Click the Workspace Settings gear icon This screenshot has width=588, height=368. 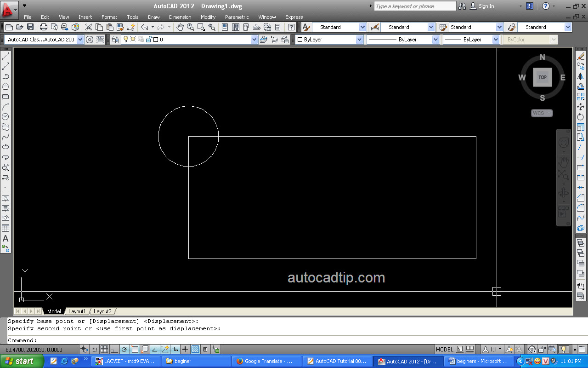[90, 40]
